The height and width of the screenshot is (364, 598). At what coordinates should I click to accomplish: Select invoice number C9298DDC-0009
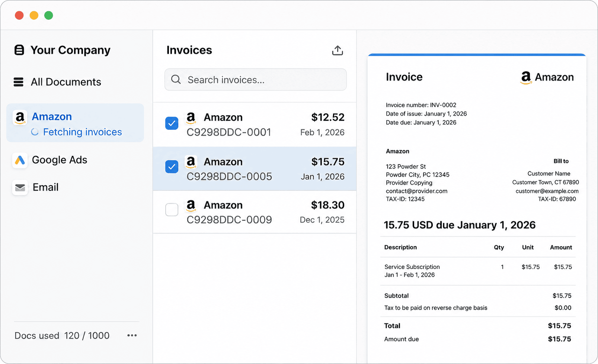[229, 220]
